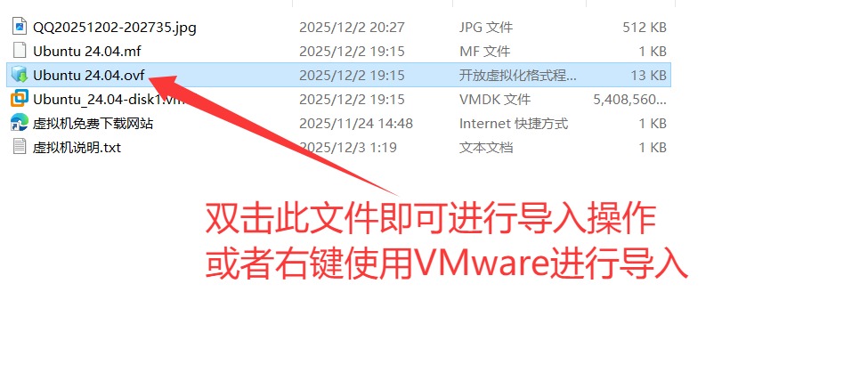Click the Ubuntu 24.04.mf file name
Image resolution: width=868 pixels, height=365 pixels.
[87, 52]
